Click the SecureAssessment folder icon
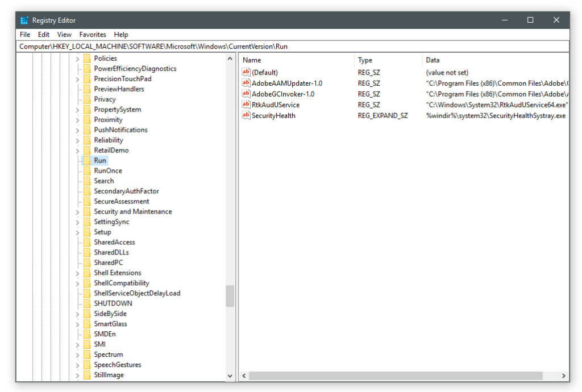This screenshot has width=582, height=392. (x=87, y=201)
